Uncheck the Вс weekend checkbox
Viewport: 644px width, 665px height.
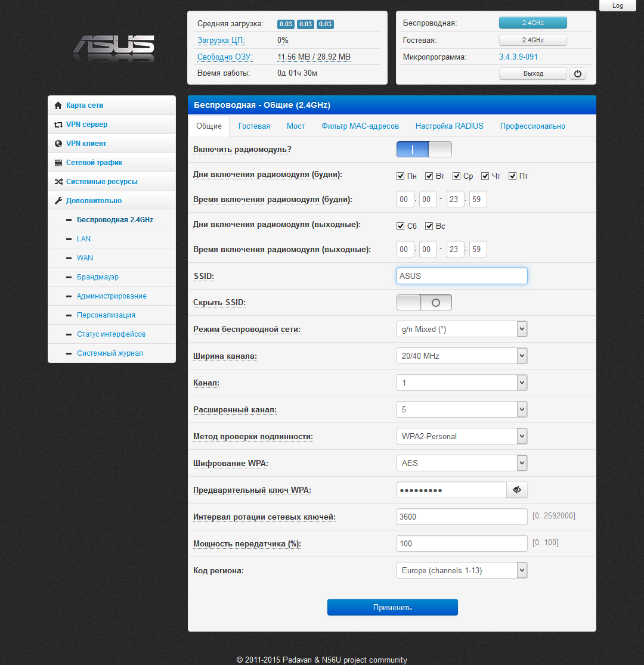coord(429,226)
